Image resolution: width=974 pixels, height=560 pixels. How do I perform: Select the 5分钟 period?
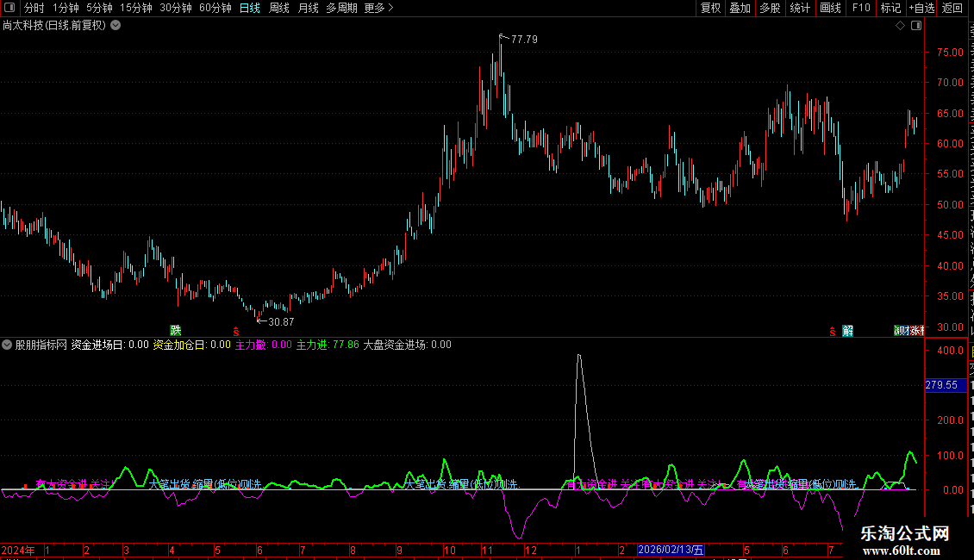pos(99,8)
